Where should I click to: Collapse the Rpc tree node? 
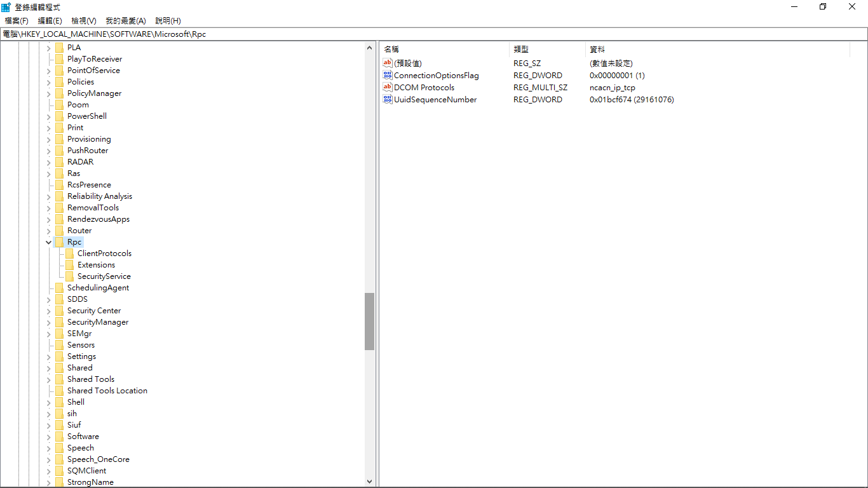point(48,242)
